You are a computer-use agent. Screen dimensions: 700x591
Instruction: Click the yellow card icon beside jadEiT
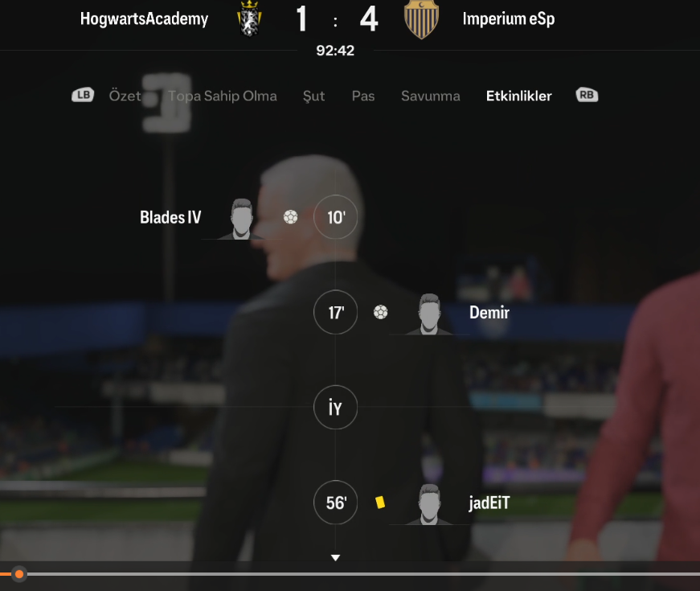click(380, 503)
